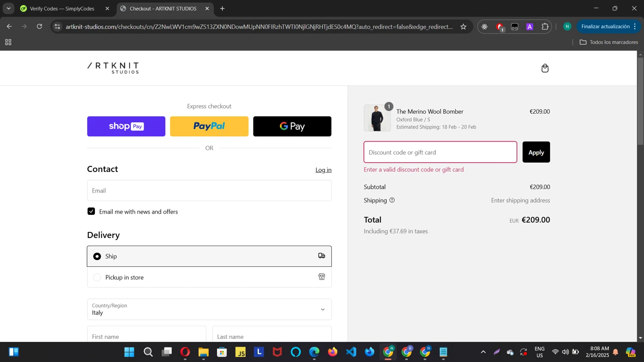Open Microsoft Edge from the taskbar
Viewport: 644px width, 362px height.
[314, 352]
